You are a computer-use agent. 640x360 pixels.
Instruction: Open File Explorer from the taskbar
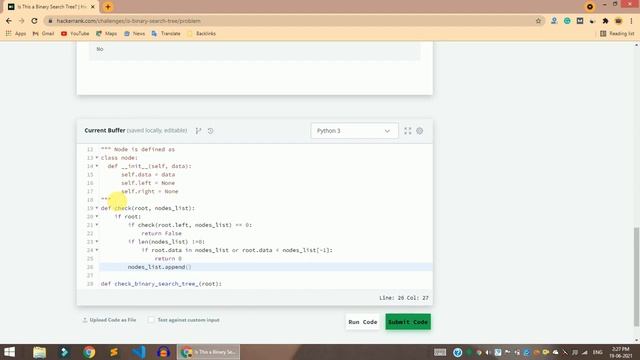39,352
